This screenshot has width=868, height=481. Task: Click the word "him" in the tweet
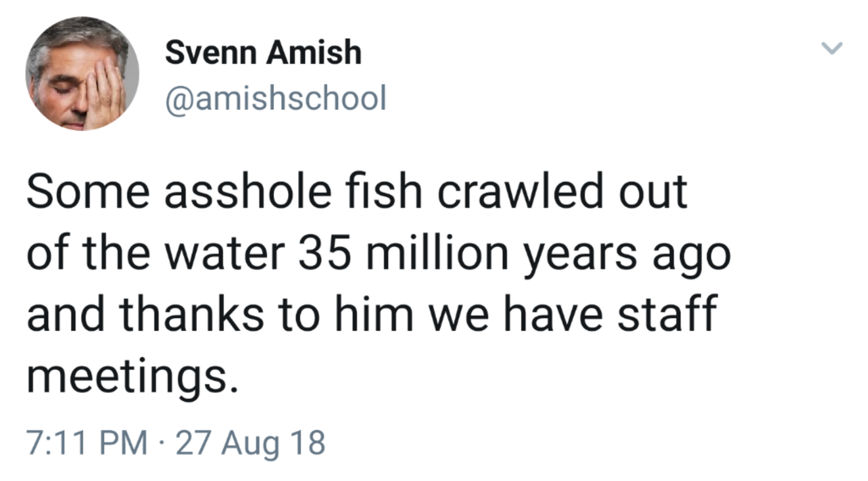[374, 315]
